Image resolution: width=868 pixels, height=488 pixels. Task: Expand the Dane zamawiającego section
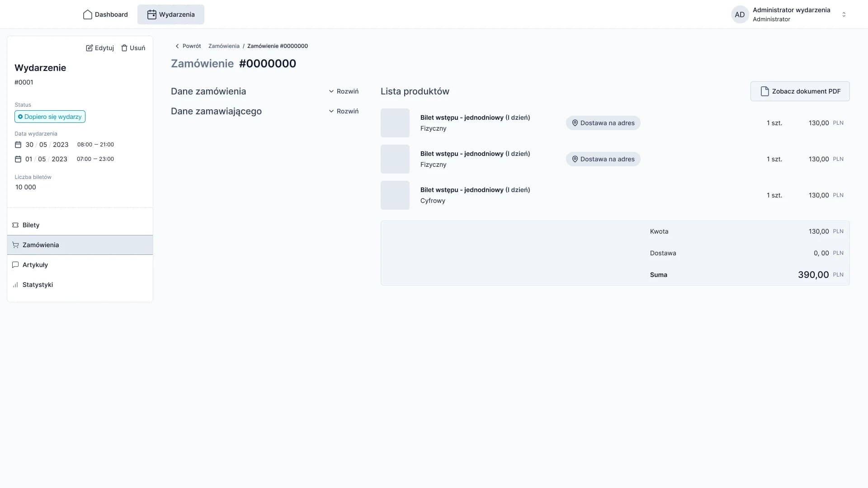344,111
